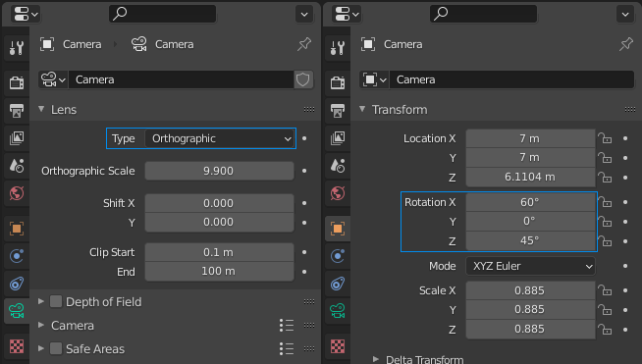Screen dimensions: 642x364
Task: Open Physics properties tab in left panel
Action: pyautogui.click(x=17, y=256)
